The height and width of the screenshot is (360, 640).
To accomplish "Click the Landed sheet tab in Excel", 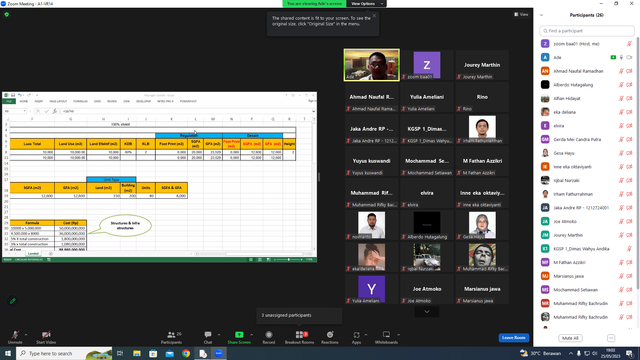I will [x=33, y=253].
